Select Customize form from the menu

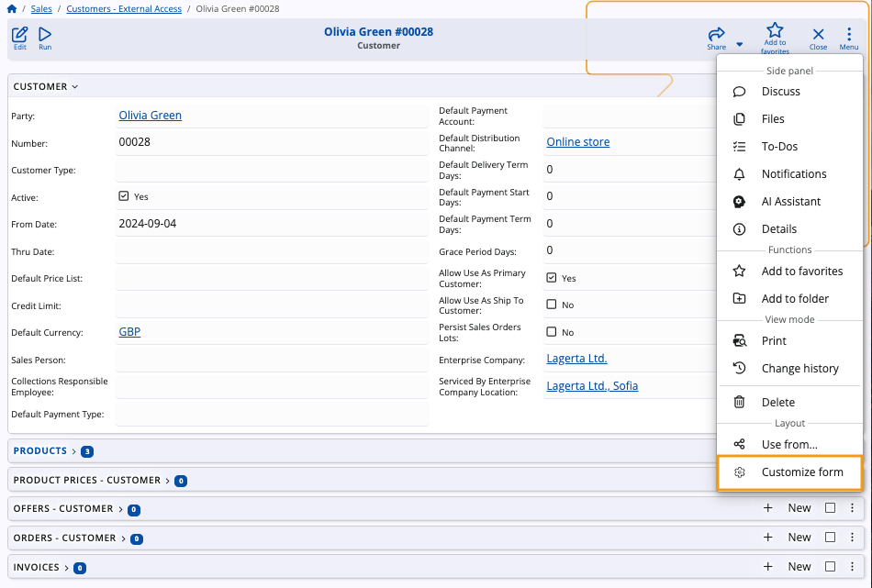801,472
